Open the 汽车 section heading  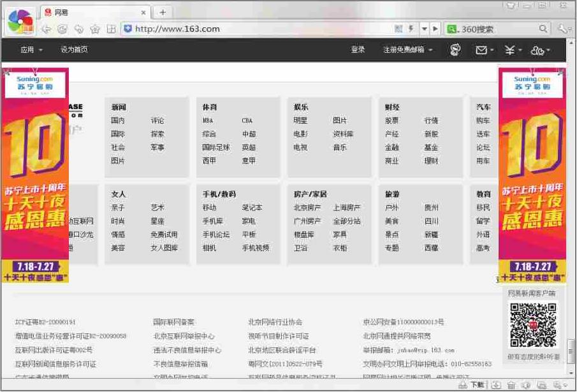[x=483, y=107]
